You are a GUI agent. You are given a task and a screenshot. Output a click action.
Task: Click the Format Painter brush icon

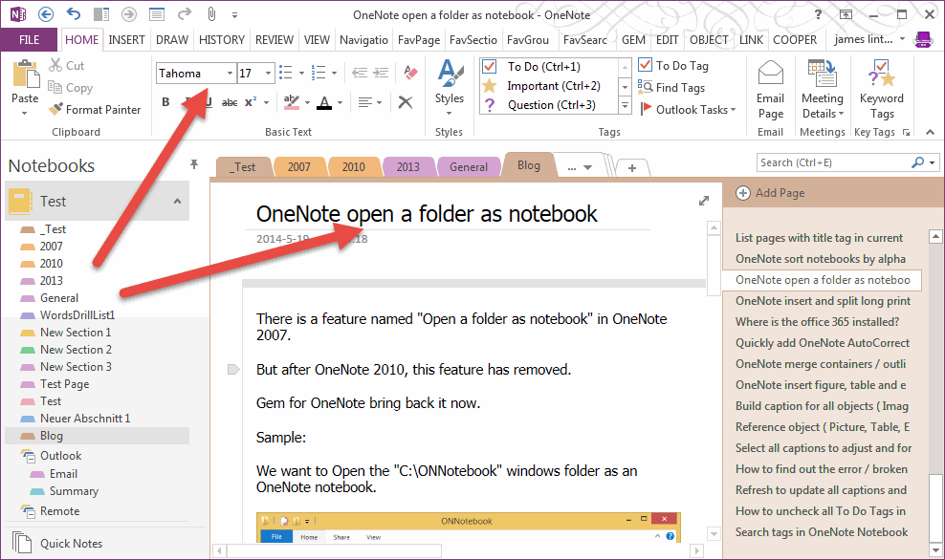tap(55, 110)
